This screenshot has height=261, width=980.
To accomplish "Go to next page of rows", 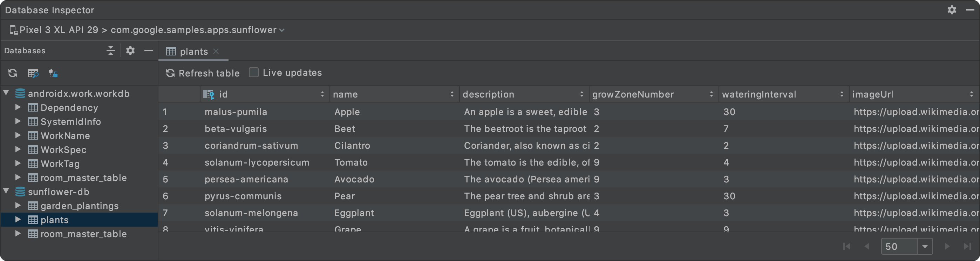I will pos(947,246).
